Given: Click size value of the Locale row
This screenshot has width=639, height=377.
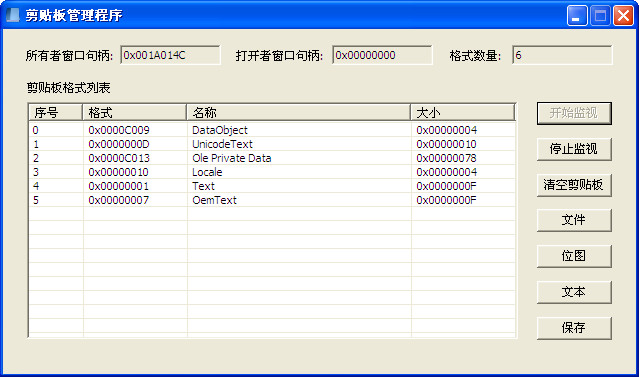Looking at the screenshot, I should click(x=446, y=172).
